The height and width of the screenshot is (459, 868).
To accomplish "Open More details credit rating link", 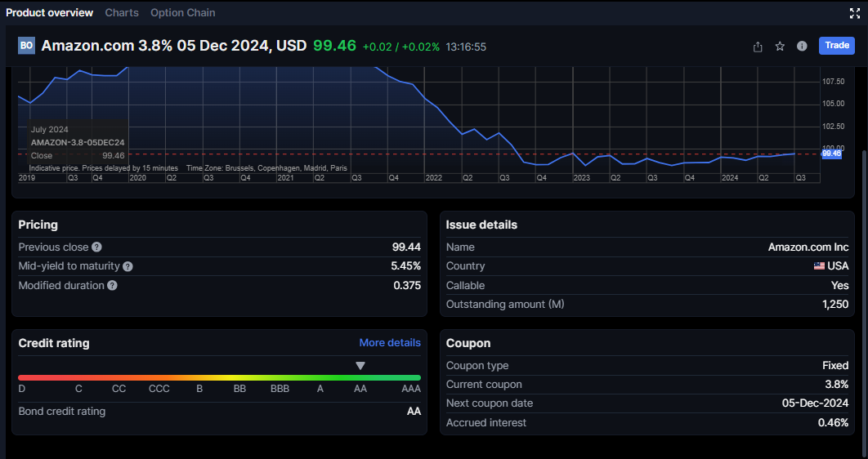I will tap(390, 343).
